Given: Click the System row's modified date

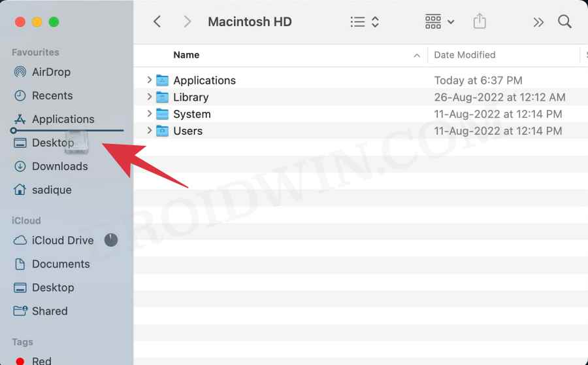Looking at the screenshot, I should point(498,114).
